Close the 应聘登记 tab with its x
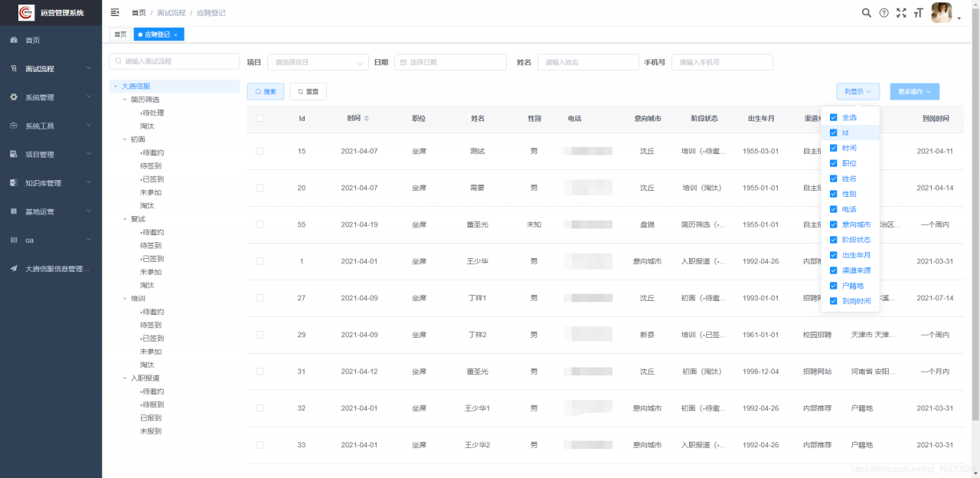The image size is (980, 478). point(175,34)
